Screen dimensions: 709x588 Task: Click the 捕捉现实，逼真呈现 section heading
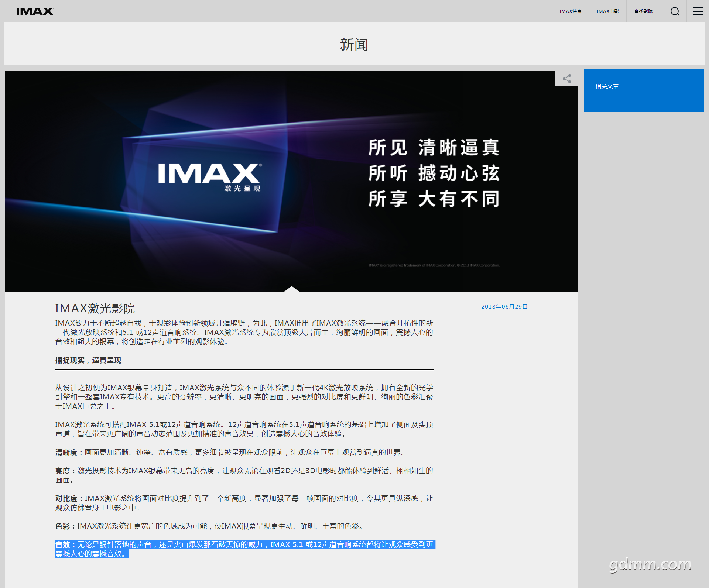point(88,360)
